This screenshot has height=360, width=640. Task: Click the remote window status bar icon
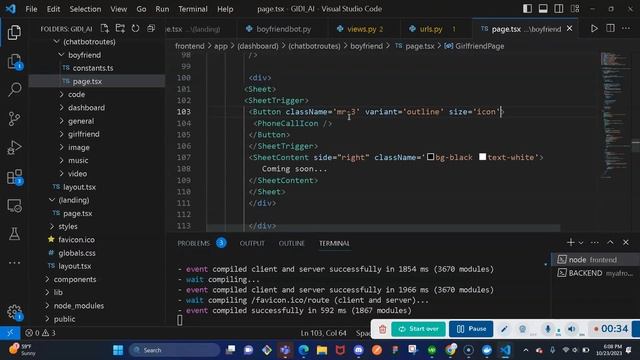pos(10,333)
